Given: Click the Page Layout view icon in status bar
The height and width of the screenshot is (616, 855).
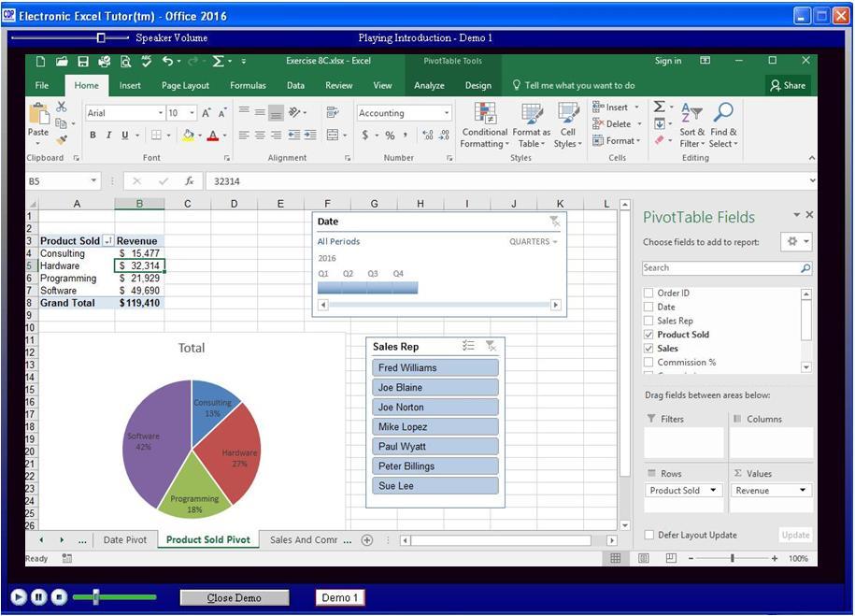Looking at the screenshot, I should [644, 558].
